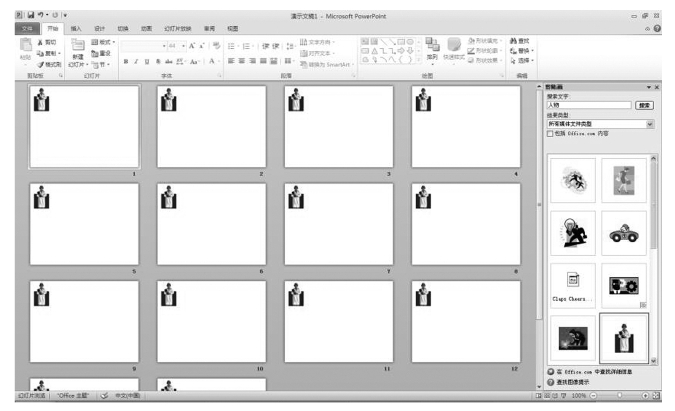Close the clip art task pane
The height and width of the screenshot is (411, 675).
point(656,87)
